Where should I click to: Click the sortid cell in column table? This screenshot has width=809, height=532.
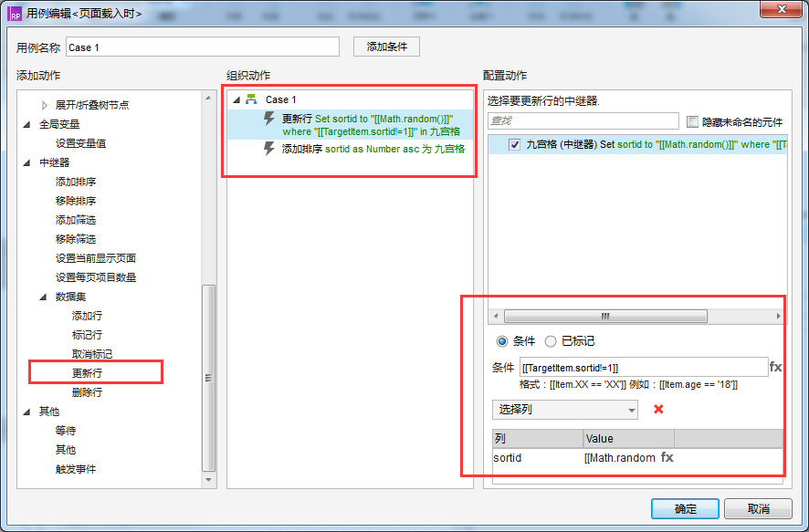tap(538, 458)
